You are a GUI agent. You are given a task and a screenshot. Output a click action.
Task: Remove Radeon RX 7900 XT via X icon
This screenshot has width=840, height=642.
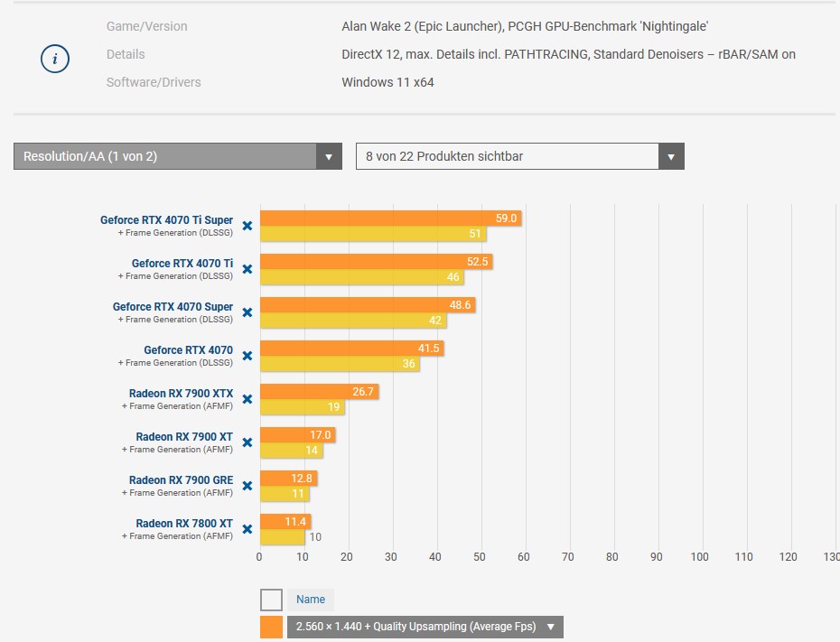tap(247, 442)
